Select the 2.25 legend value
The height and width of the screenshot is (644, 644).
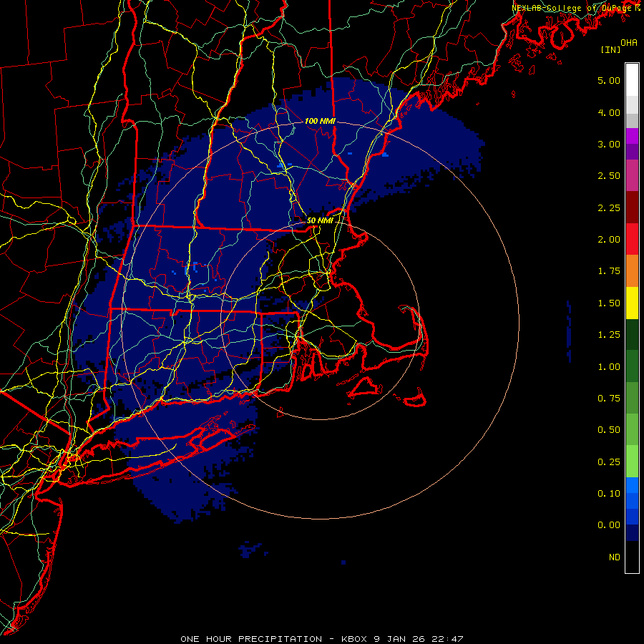coord(609,208)
